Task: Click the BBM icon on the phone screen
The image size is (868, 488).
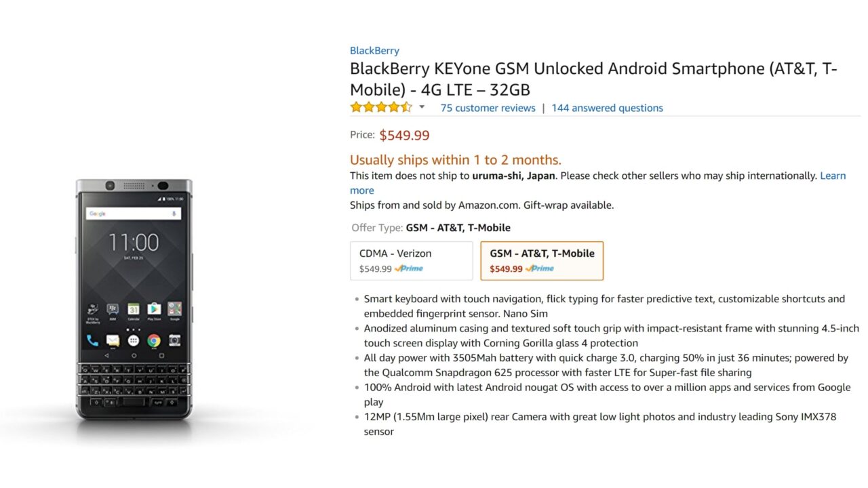Action: click(113, 309)
